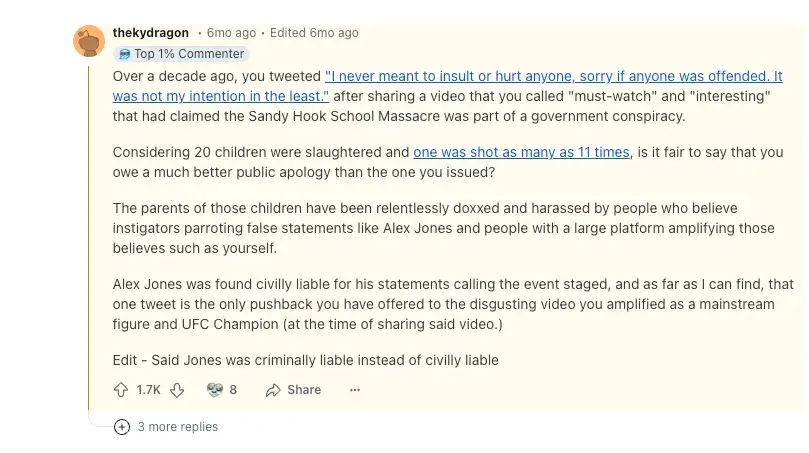
Task: Click the award icon beside 8
Action: click(x=215, y=390)
